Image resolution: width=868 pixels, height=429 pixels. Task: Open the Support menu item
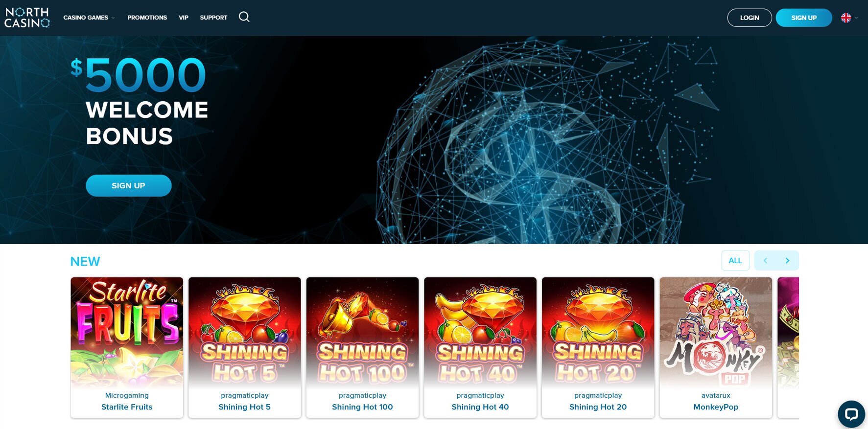pyautogui.click(x=213, y=18)
